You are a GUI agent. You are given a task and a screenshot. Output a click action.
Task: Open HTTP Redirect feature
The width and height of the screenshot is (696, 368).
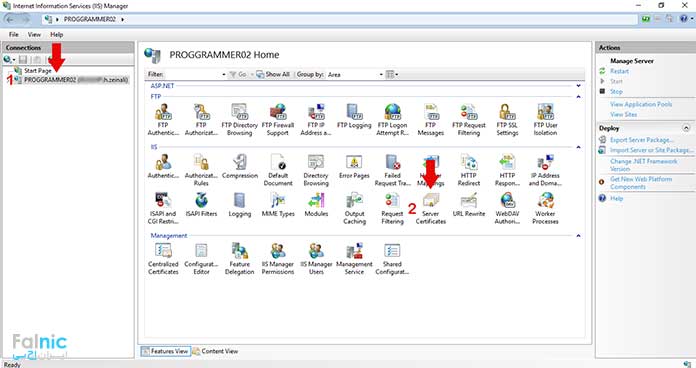pos(469,170)
